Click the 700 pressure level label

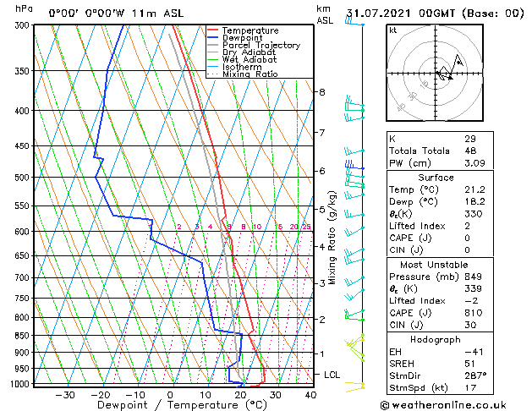click(24, 278)
